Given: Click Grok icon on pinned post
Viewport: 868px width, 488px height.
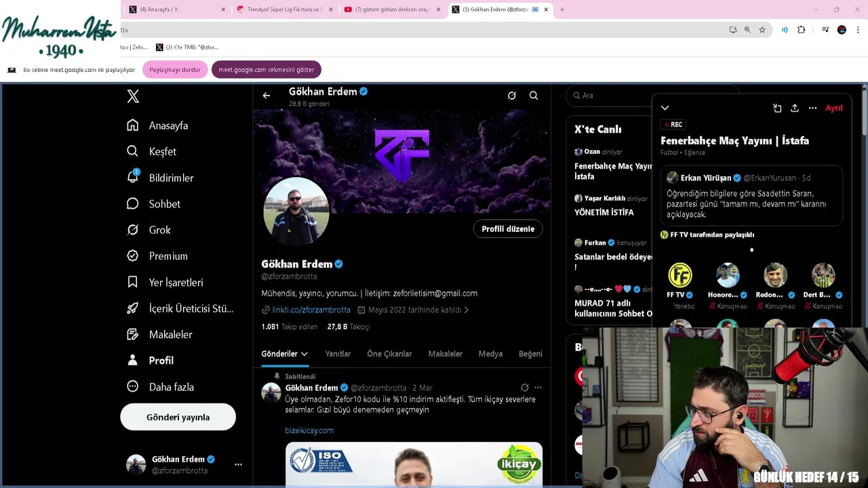Looking at the screenshot, I should click(524, 388).
